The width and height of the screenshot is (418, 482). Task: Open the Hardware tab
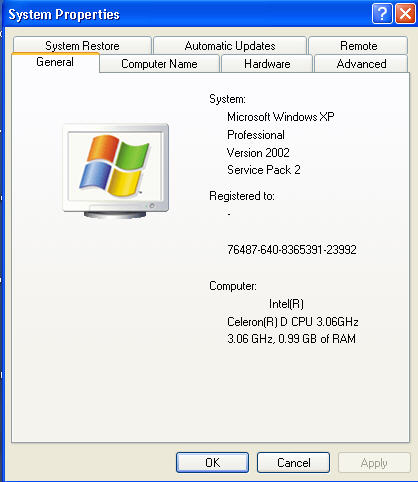(267, 64)
